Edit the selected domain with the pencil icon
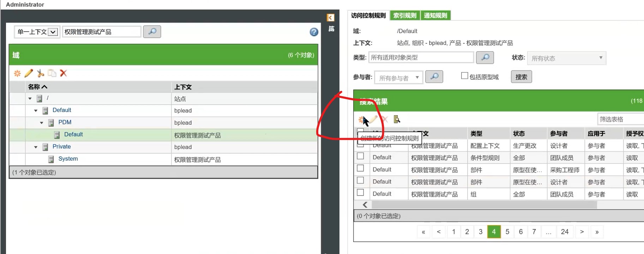The image size is (644, 254). click(29, 73)
